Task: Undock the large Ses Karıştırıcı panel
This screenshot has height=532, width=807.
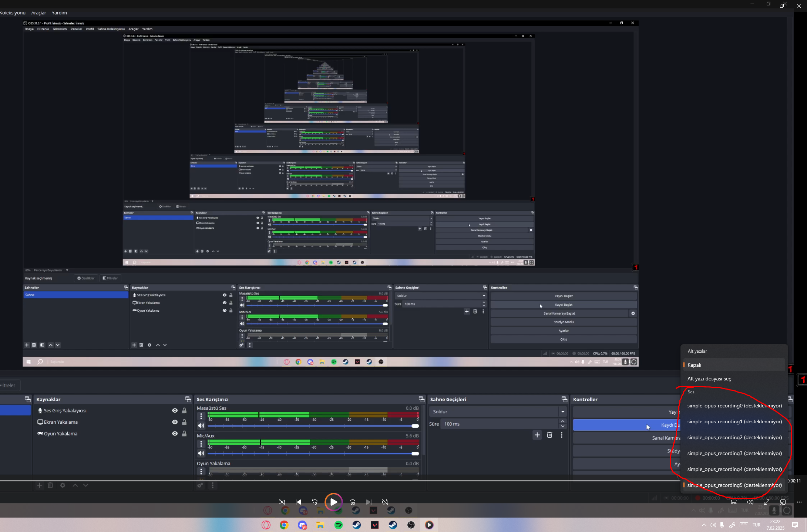Action: tap(421, 399)
